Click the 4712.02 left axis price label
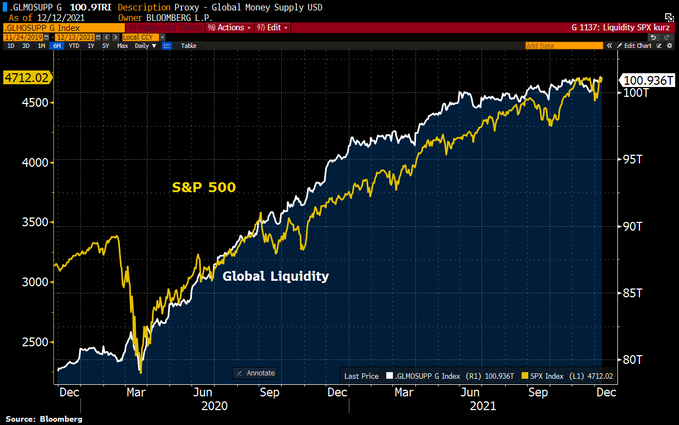679x425 pixels. tap(27, 78)
